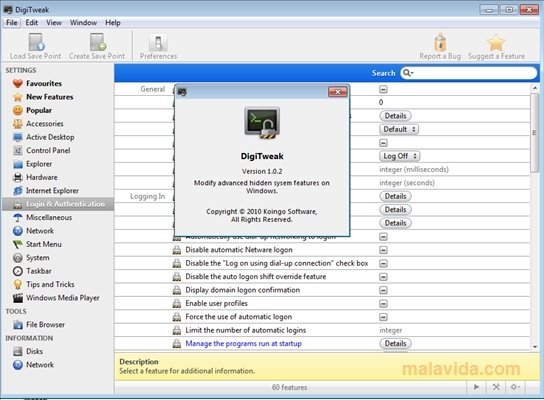The height and width of the screenshot is (400, 544).
Task: Toggle Disable Log on using dial-up checkbox
Action: (x=383, y=263)
